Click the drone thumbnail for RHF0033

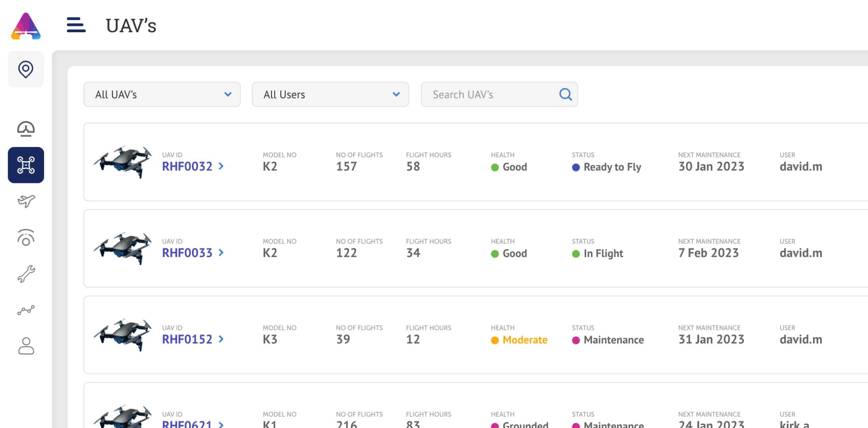(x=123, y=248)
